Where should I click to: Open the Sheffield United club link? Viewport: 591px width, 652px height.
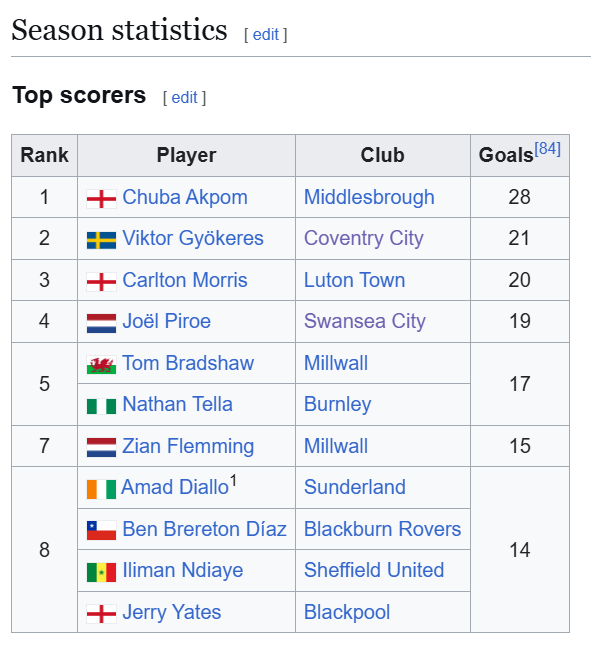374,570
